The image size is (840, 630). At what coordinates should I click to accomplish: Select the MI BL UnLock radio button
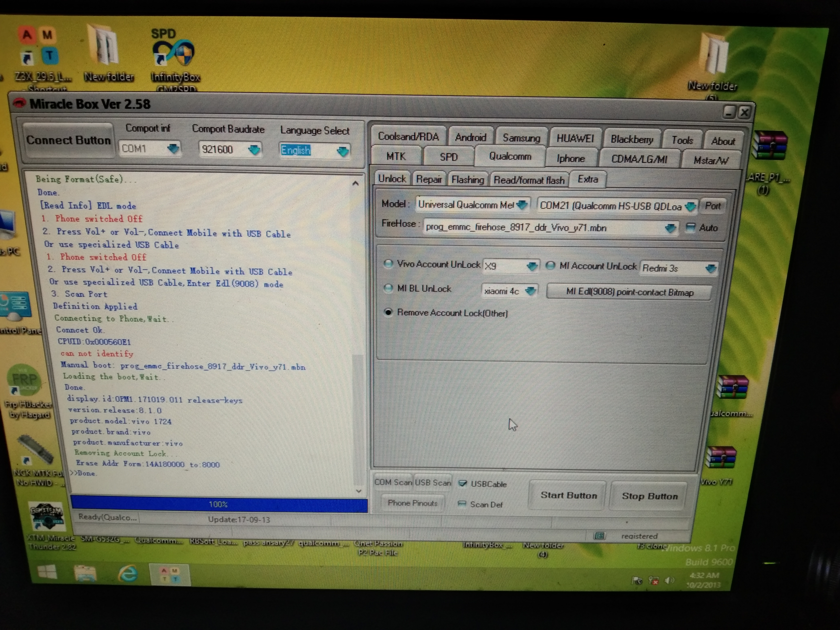coord(388,288)
